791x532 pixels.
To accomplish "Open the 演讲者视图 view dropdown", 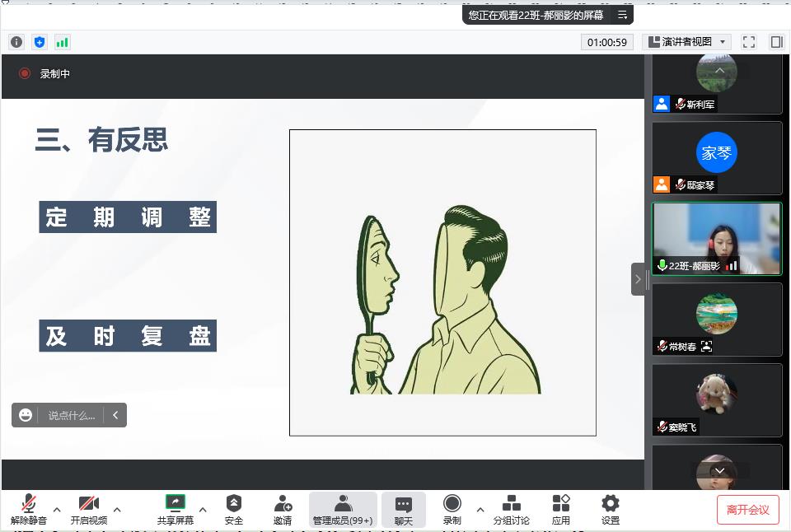I will 687,42.
